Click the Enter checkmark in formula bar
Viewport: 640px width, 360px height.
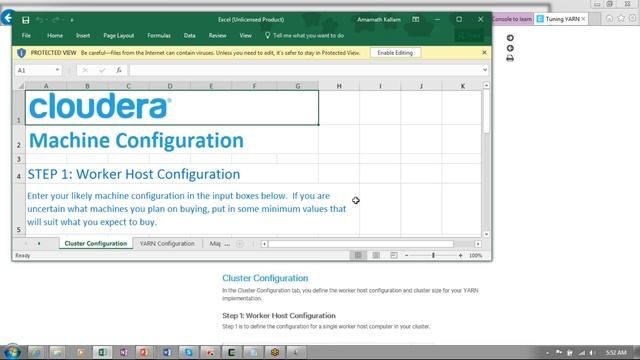pyautogui.click(x=102, y=70)
